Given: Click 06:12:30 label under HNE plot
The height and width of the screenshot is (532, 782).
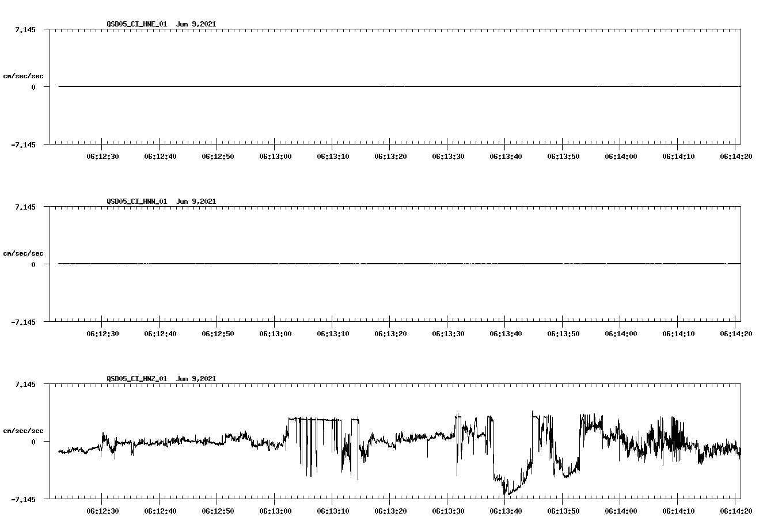Looking at the screenshot, I should (103, 156).
